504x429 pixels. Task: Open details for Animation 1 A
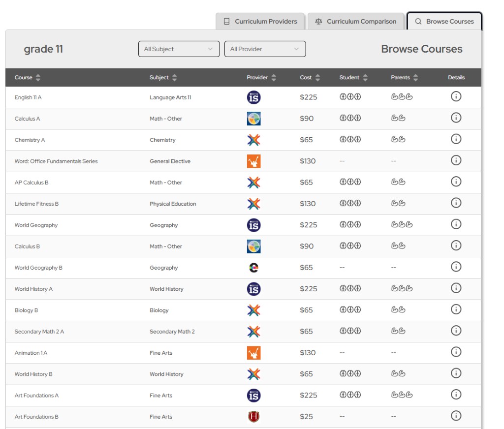[456, 352]
